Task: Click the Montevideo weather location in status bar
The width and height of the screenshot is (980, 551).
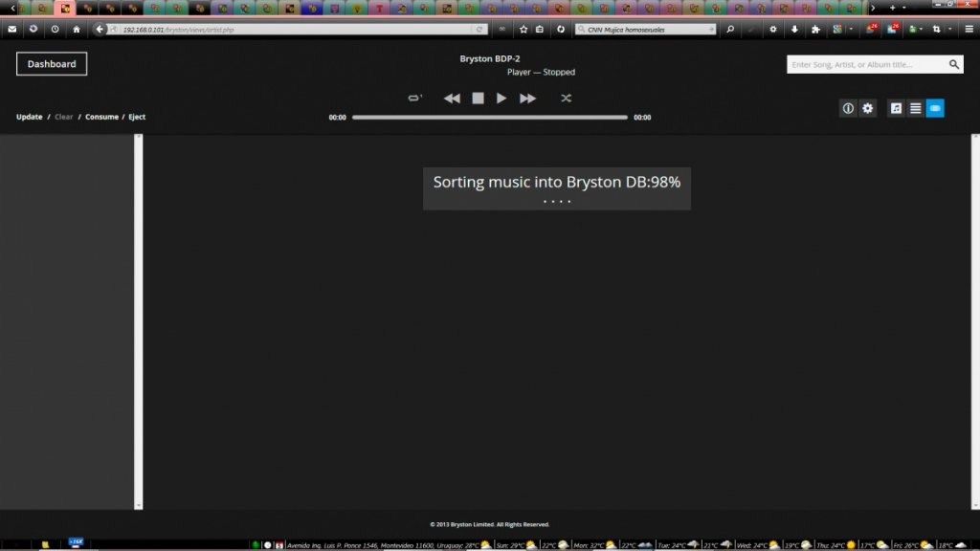Action: (x=383, y=545)
